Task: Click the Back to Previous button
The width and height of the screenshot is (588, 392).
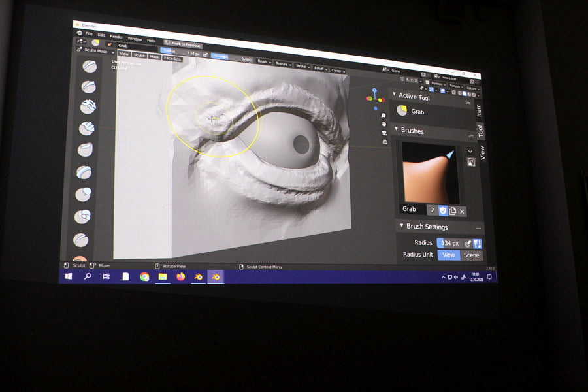Action: click(x=183, y=43)
